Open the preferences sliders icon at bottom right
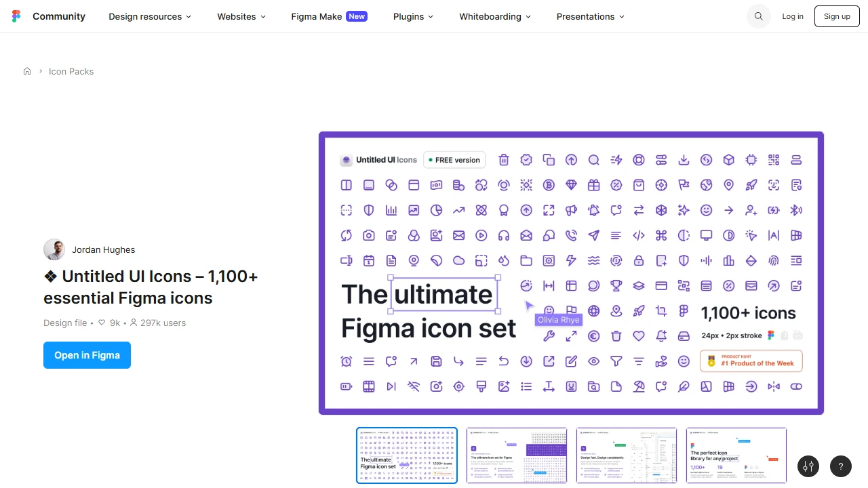Viewport: 868px width, 488px height. [808, 466]
